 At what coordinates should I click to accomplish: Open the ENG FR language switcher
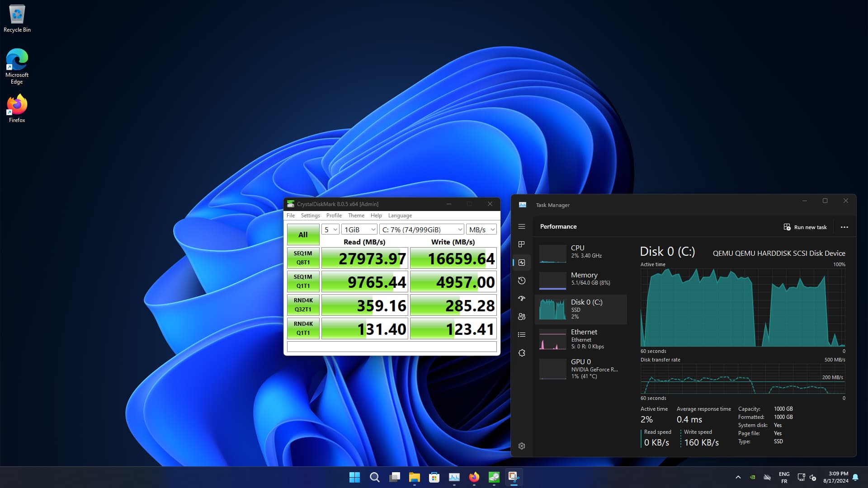pos(784,478)
